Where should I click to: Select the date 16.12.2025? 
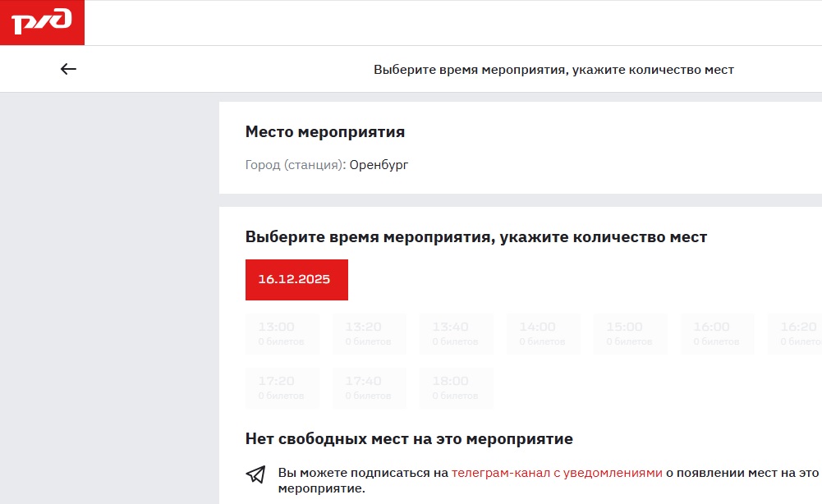[296, 280]
